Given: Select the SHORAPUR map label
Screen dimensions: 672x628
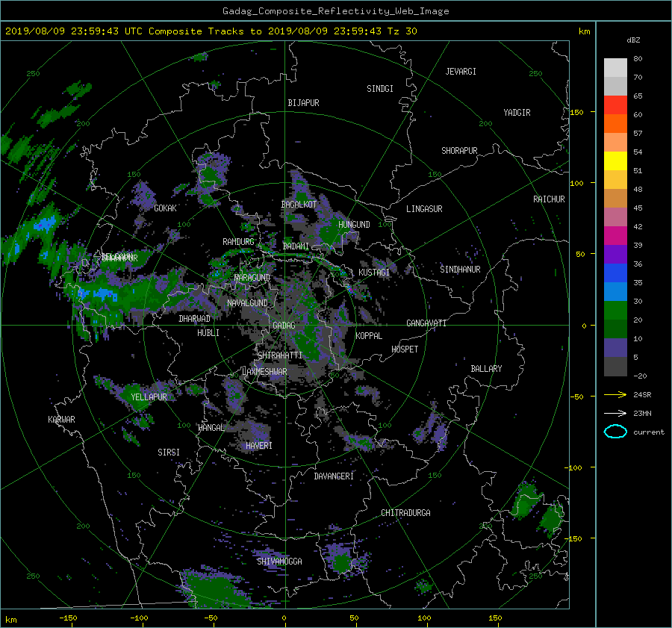Looking at the screenshot, I should tap(459, 151).
